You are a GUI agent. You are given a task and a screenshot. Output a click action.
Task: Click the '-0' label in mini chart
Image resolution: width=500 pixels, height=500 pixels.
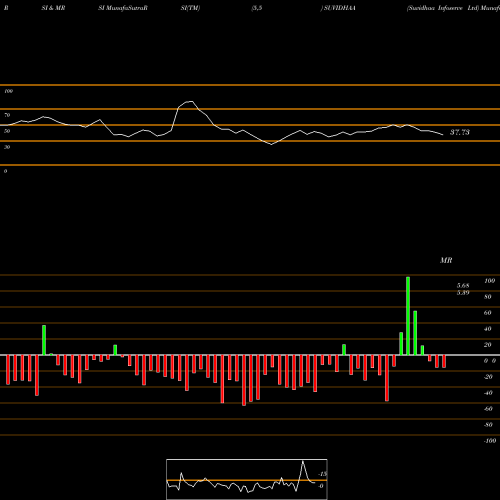coord(321,486)
